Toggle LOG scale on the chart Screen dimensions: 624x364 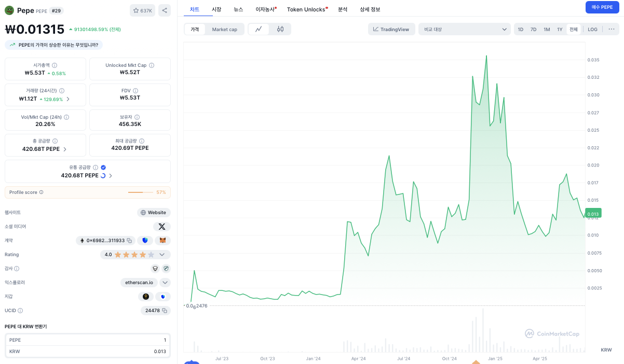593,30
